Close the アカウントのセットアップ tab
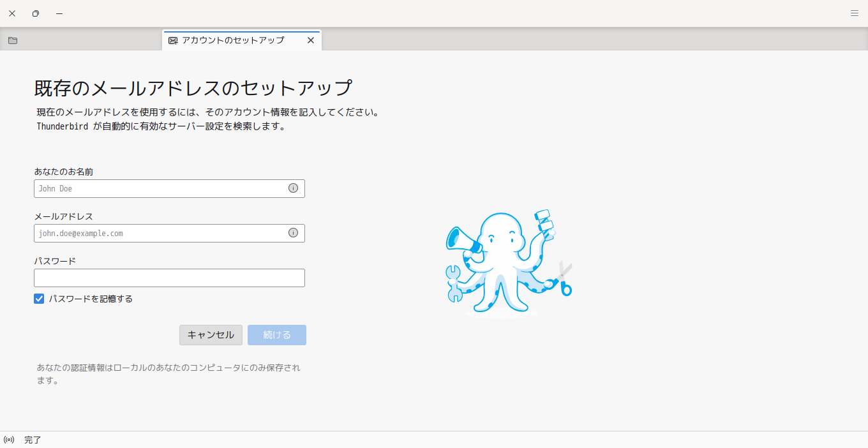 [x=311, y=40]
